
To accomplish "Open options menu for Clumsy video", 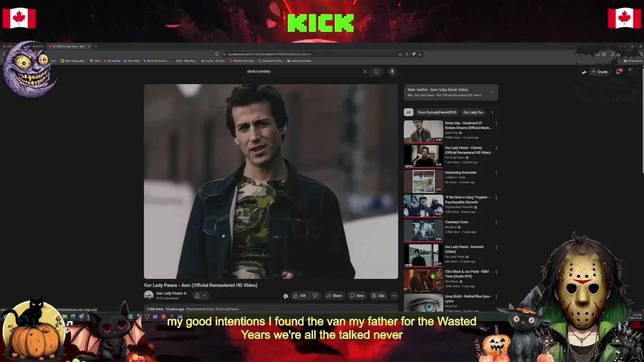I will (x=496, y=148).
